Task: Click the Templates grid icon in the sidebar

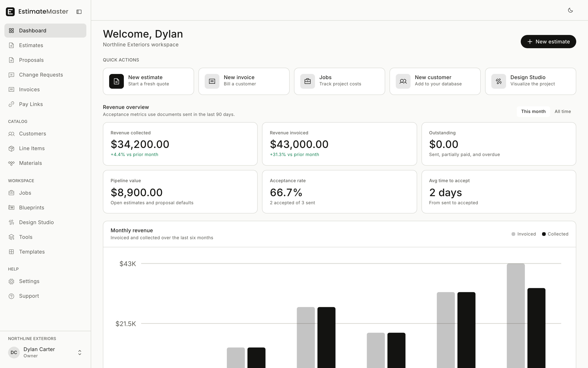Action: [11, 252]
